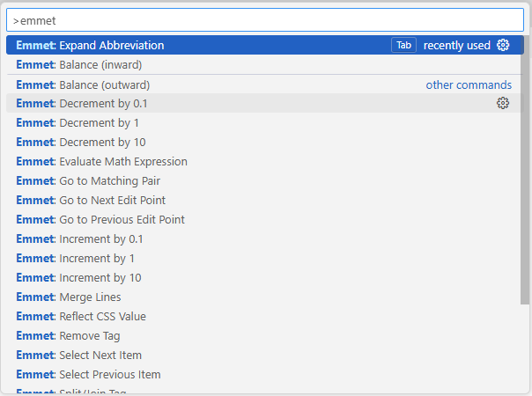Screen dimensions: 532x396
Task: Choose Emmet: Select Previous Item
Action: point(265,374)
